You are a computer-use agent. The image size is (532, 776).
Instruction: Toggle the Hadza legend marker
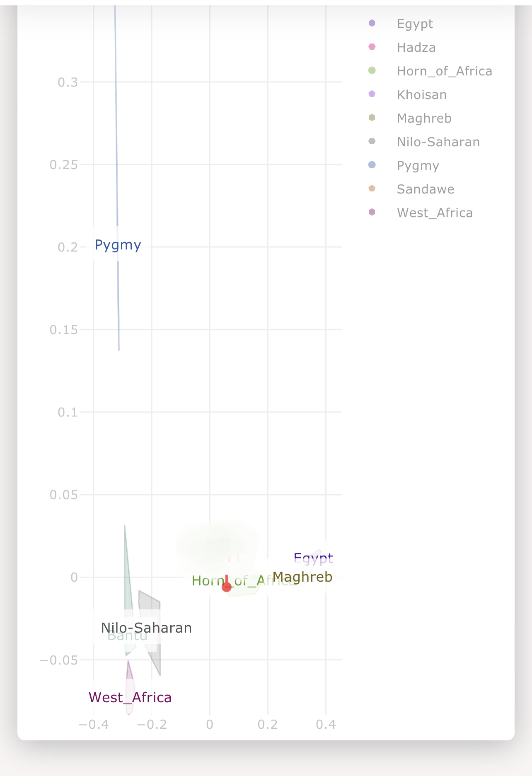click(x=372, y=47)
